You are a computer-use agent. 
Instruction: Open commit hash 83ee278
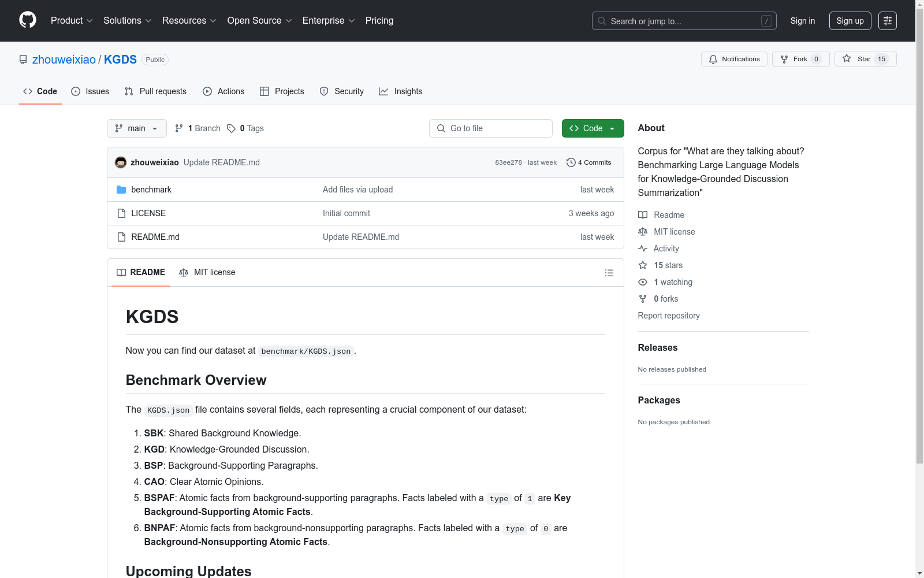click(508, 162)
